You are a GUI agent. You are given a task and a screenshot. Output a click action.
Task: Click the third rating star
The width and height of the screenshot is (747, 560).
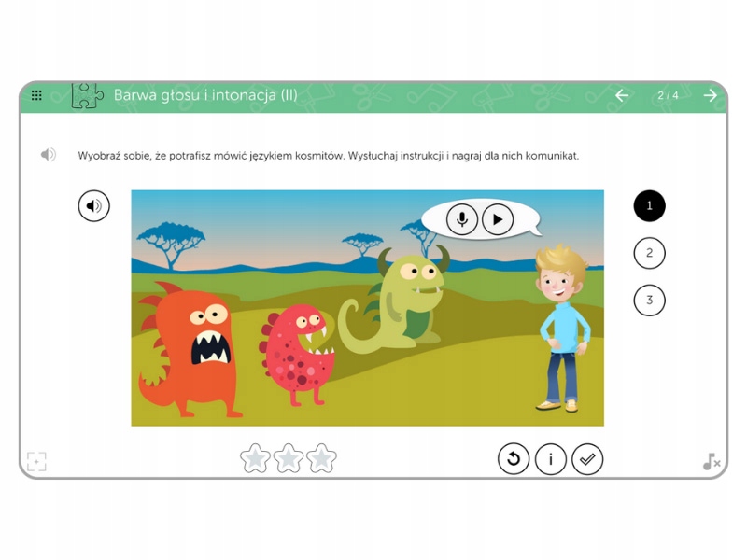point(321,458)
